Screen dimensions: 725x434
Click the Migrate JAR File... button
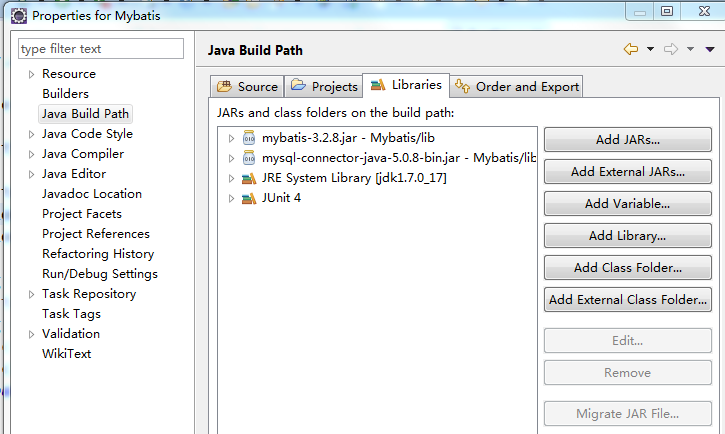pos(627,414)
